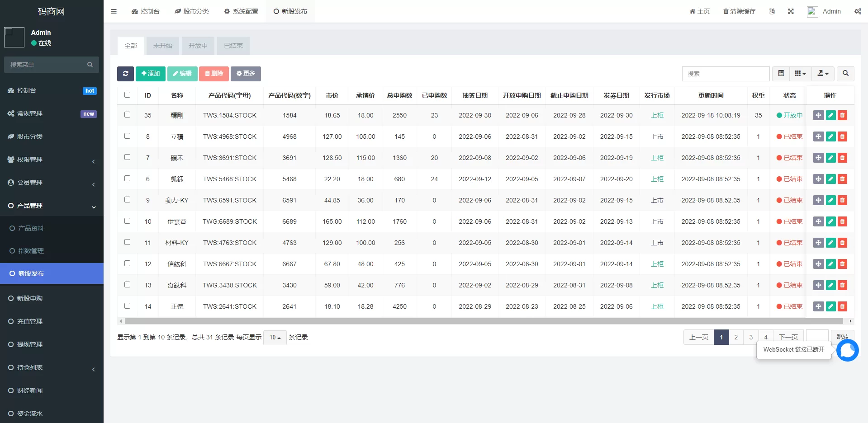Check the box for row ID 8
The width and height of the screenshot is (868, 423).
pos(127,136)
